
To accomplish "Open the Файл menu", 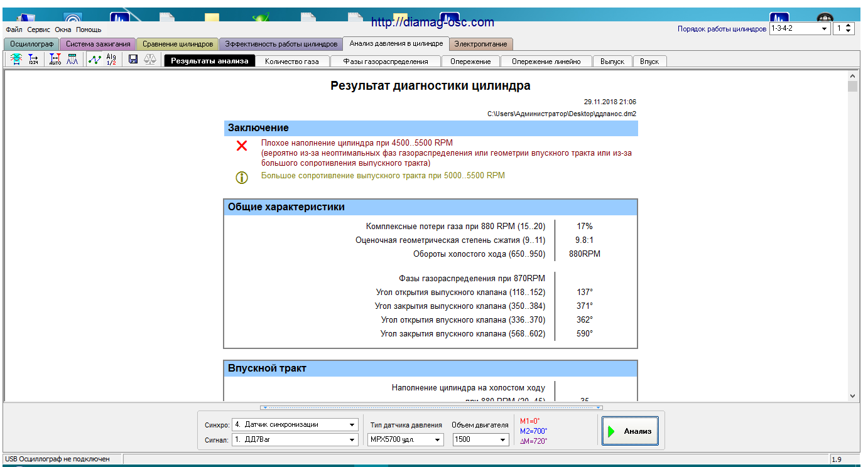I will click(14, 30).
